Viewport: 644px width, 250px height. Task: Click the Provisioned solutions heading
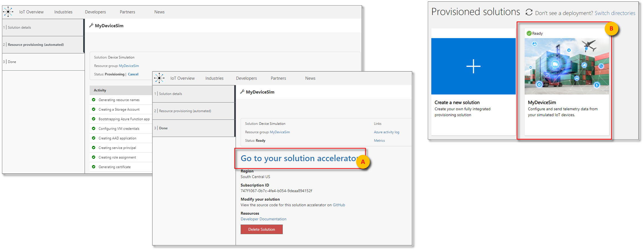click(476, 12)
